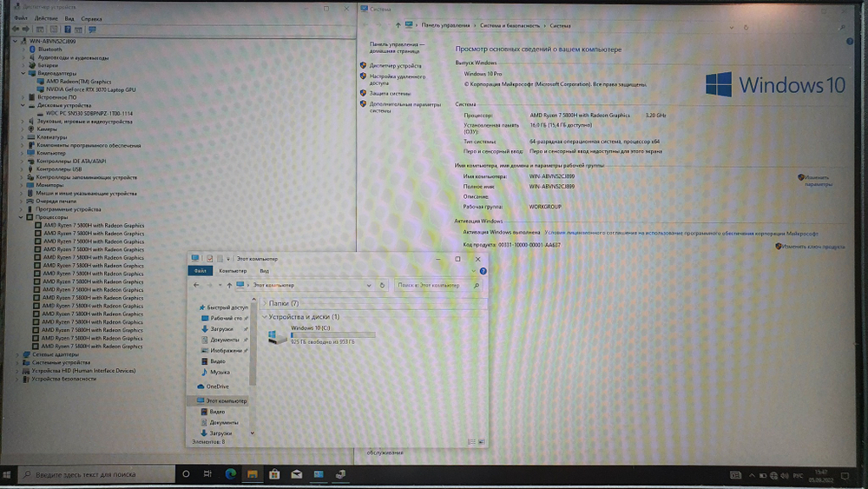Image resolution: width=868 pixels, height=489 pixels.
Task: Open the notification center on the taskbar
Action: (845, 476)
